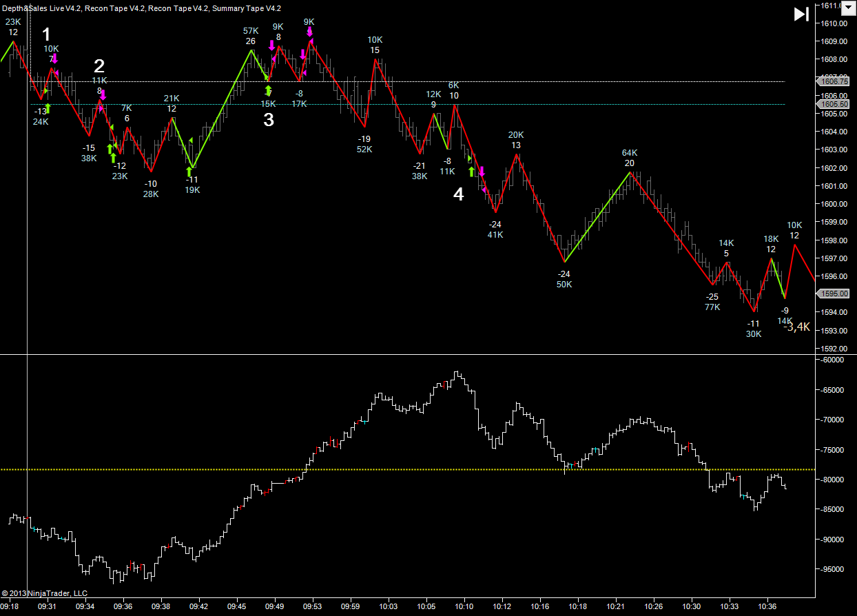Select the 1605.50 price marker on axis
The width and height of the screenshot is (857, 616).
[834, 104]
